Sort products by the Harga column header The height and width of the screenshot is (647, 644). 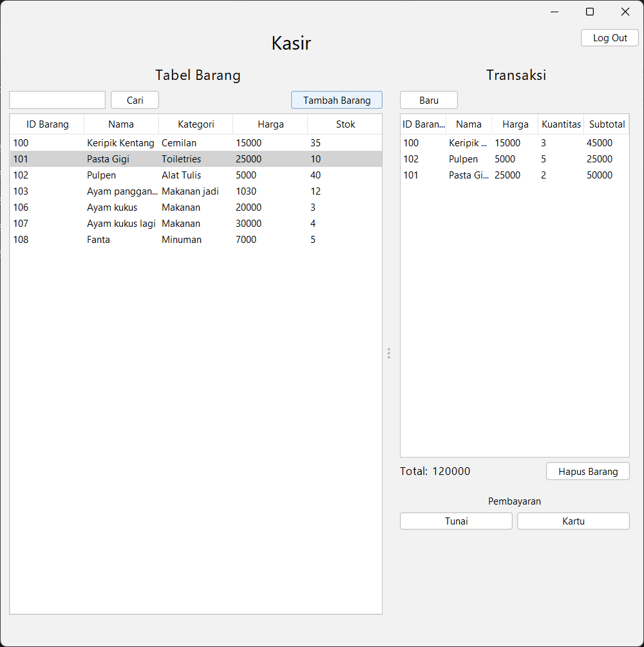[270, 124]
